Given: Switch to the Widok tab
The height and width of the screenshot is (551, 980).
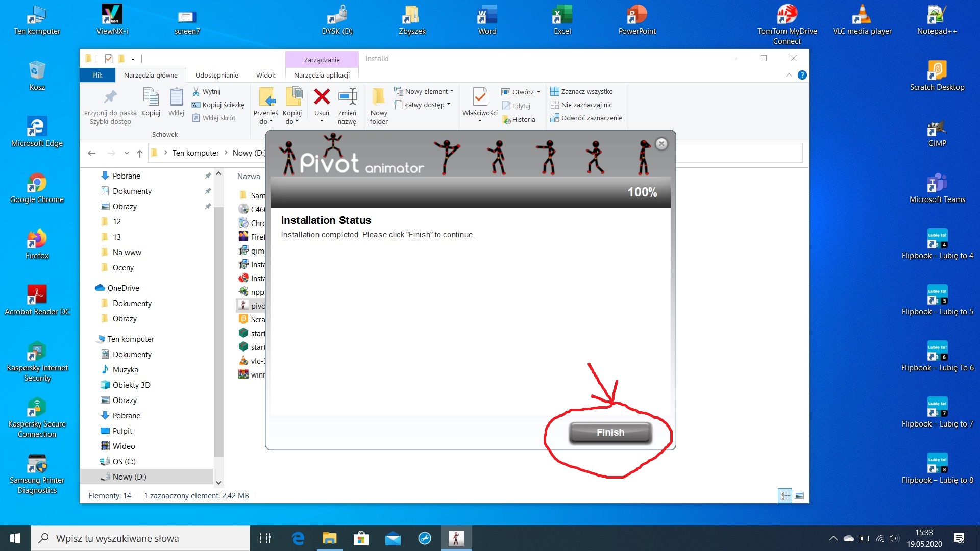Looking at the screenshot, I should [x=265, y=75].
